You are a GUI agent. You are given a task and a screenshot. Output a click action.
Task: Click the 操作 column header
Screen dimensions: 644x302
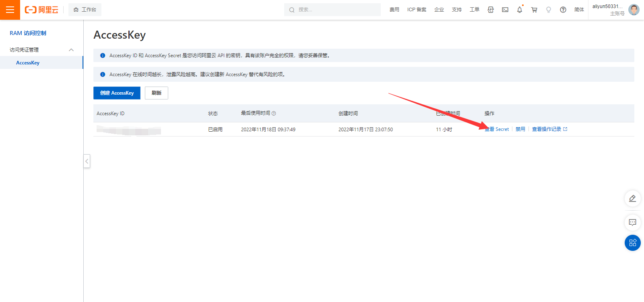pyautogui.click(x=489, y=114)
